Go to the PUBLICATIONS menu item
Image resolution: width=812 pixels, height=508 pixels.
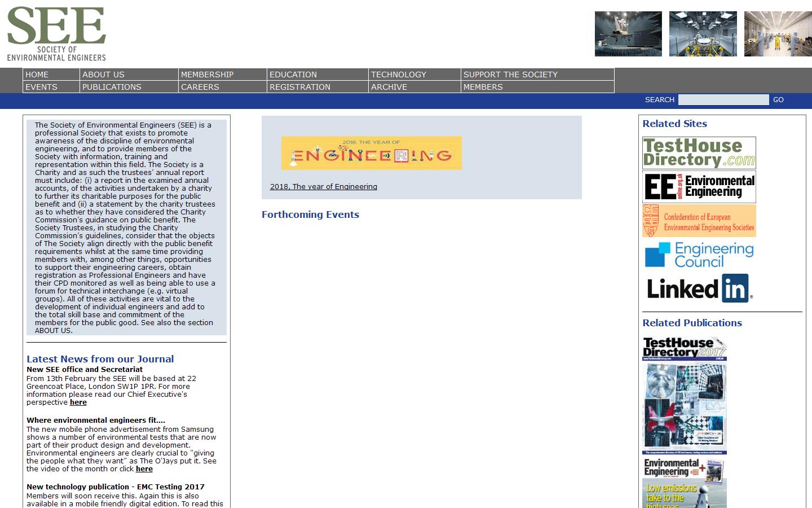112,87
